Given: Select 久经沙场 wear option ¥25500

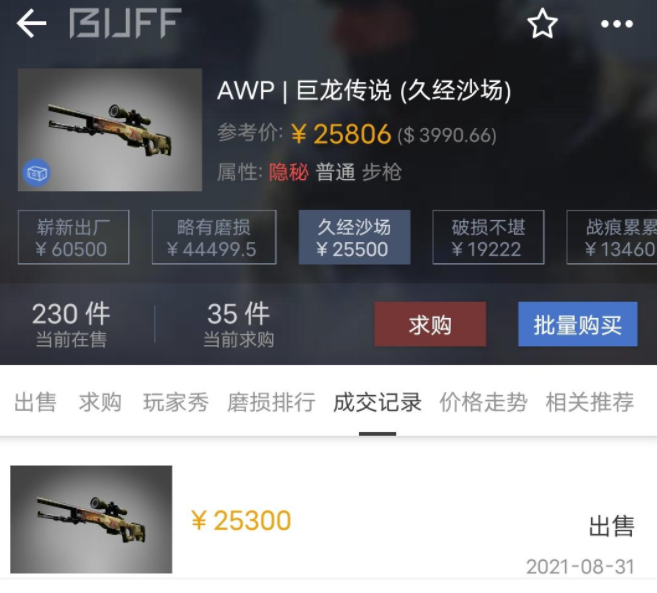Looking at the screenshot, I should [354, 237].
